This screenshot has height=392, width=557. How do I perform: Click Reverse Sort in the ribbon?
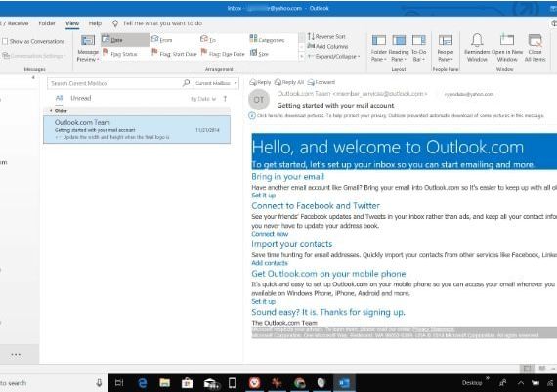coord(326,36)
